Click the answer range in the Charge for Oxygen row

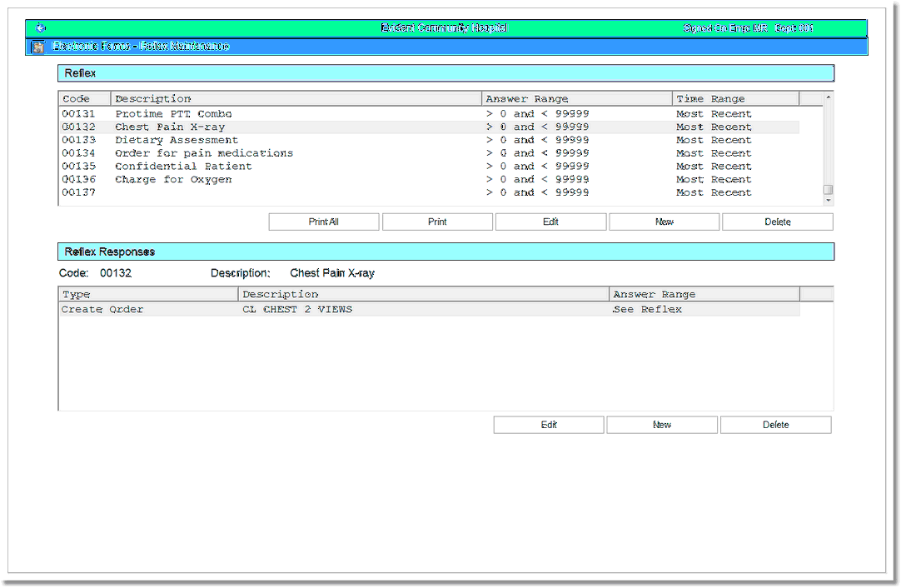[537, 179]
